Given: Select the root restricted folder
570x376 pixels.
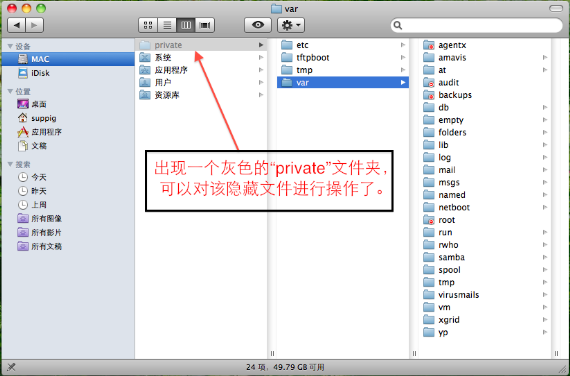Looking at the screenshot, I should tap(485, 220).
